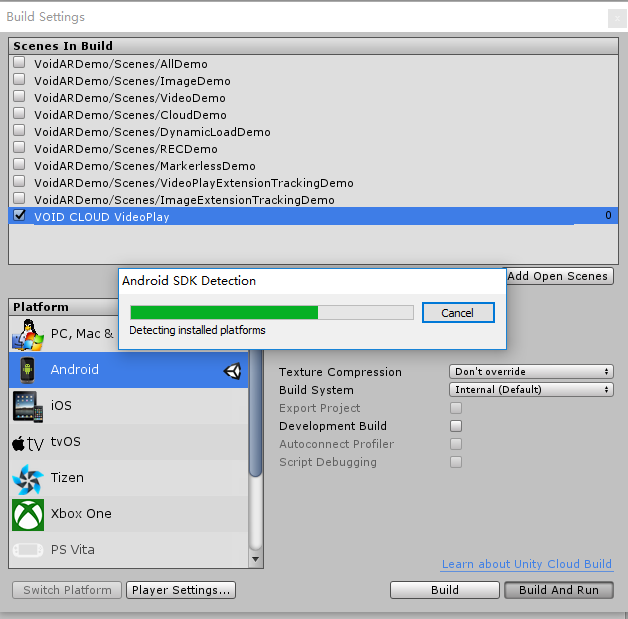Select the Tizen platform label
Screen dimensions: 628x619
click(67, 478)
